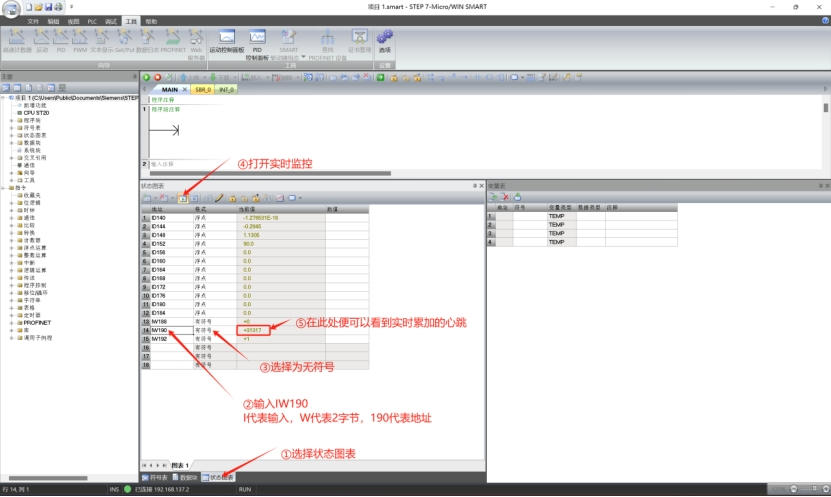Expand the 位逻辑 instruction folder
Screen dimensions: 831x497
coord(11,202)
